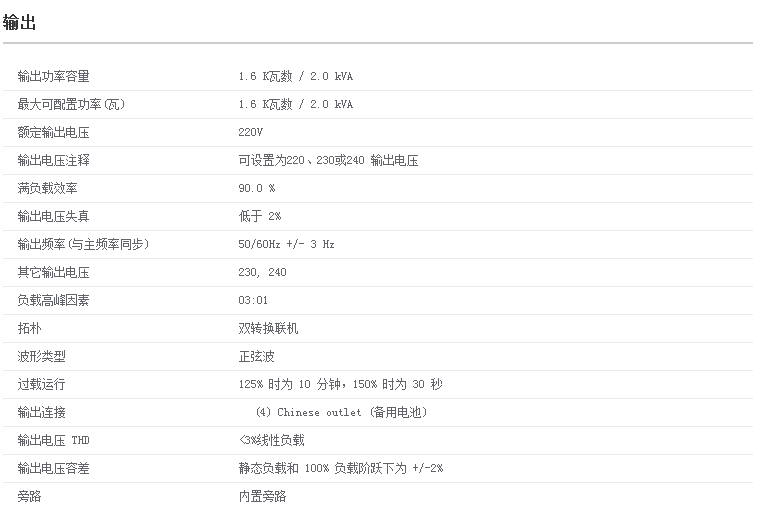The image size is (759, 507).
Task: Select the 最大可配置功率(瓦) label
Action: (x=71, y=104)
